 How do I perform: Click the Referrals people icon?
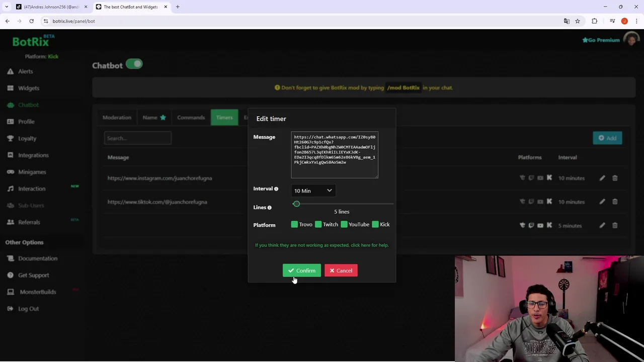point(10,222)
